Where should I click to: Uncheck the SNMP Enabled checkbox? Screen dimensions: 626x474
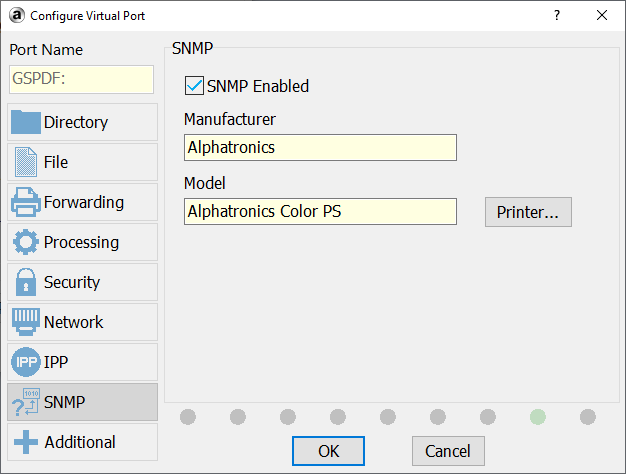click(195, 86)
